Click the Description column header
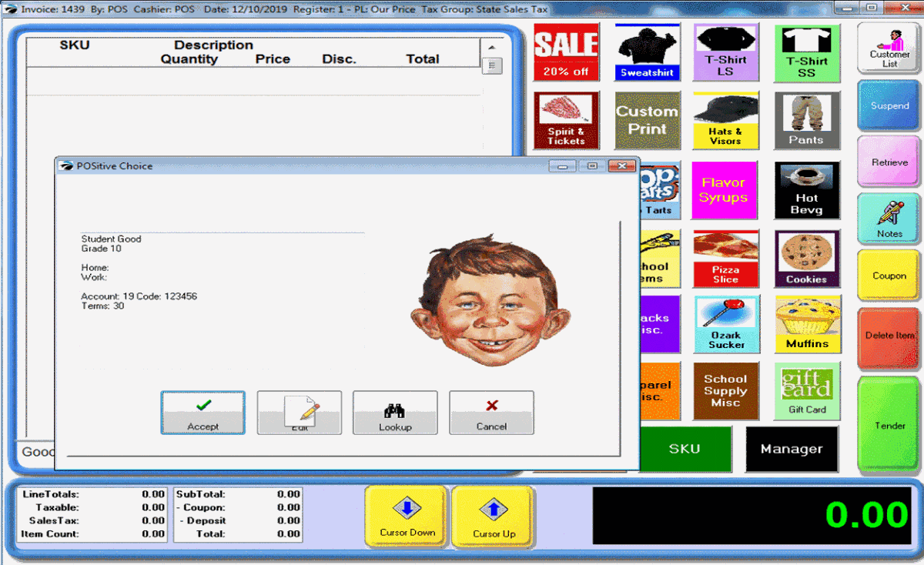The image size is (924, 565). [213, 45]
